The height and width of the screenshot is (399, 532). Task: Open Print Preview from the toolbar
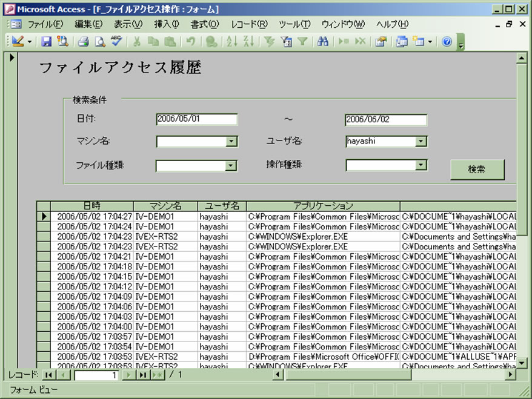click(99, 42)
